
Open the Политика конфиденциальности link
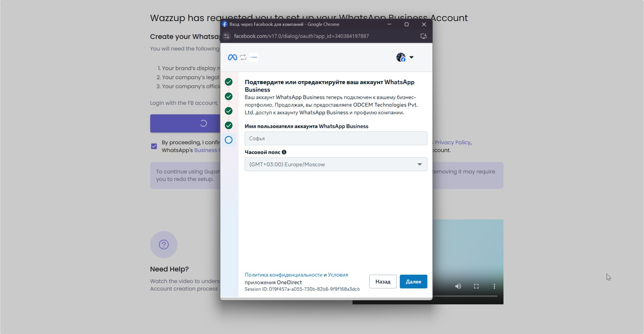(283, 275)
